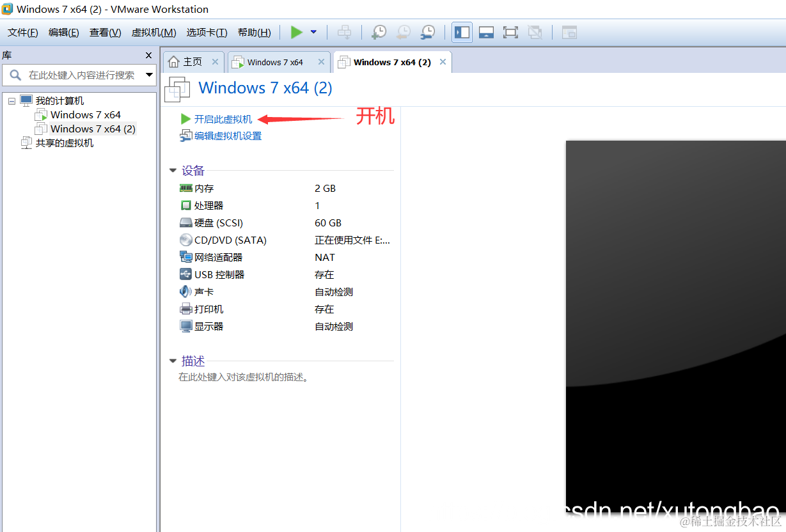The width and height of the screenshot is (786, 532).
Task: Select 我的计算机 in the library tree
Action: 59,100
